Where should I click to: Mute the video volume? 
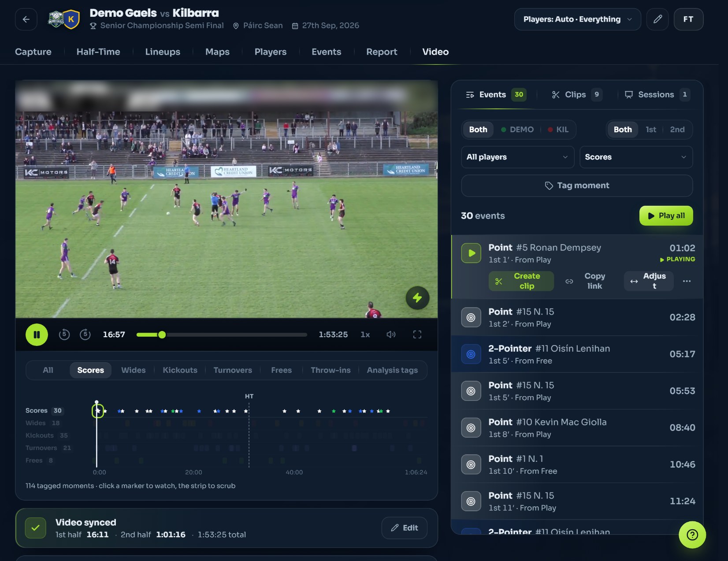click(391, 334)
